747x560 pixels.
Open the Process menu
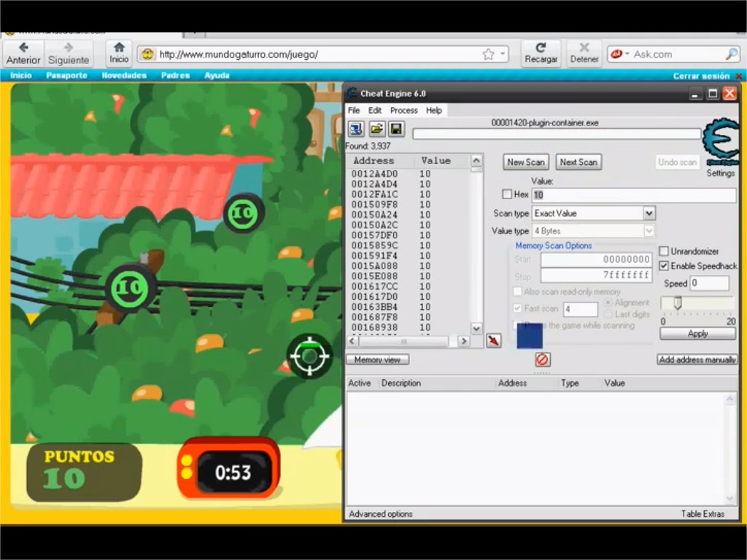click(403, 111)
